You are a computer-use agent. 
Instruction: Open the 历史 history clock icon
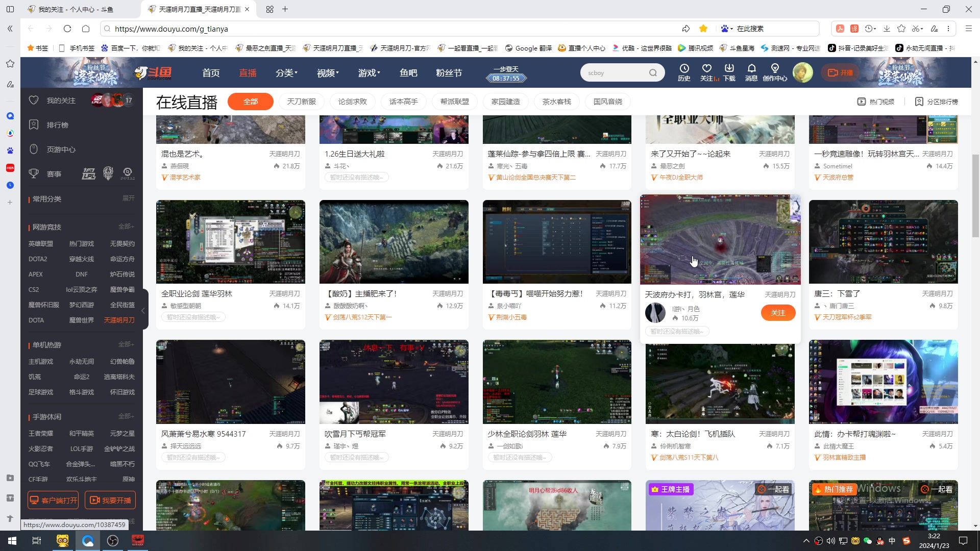coord(684,72)
